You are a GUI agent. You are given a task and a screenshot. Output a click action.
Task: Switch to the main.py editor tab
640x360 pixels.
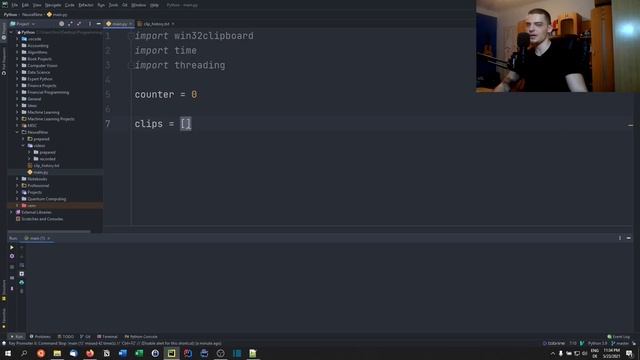coord(119,24)
